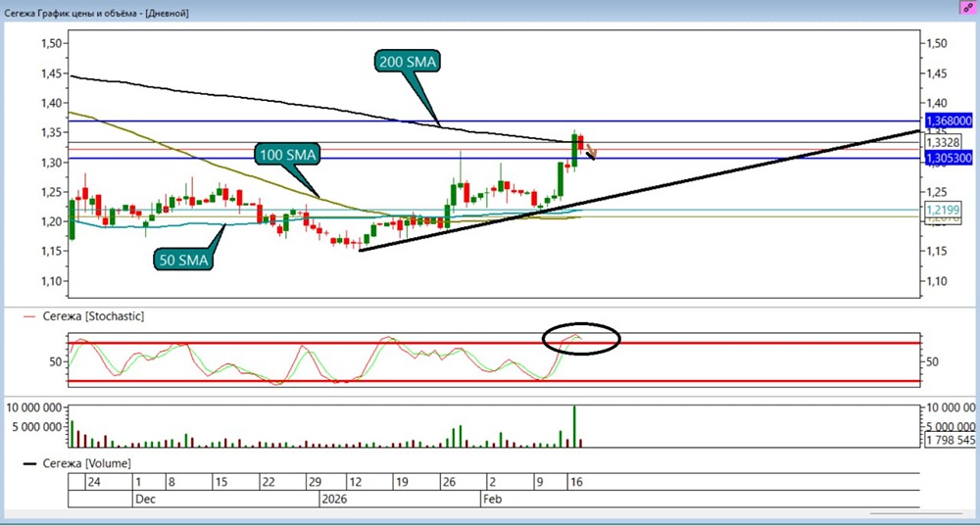Viewport: 980px width, 526px height.
Task: Click the 1,368000 blue price level tag
Action: [x=948, y=120]
